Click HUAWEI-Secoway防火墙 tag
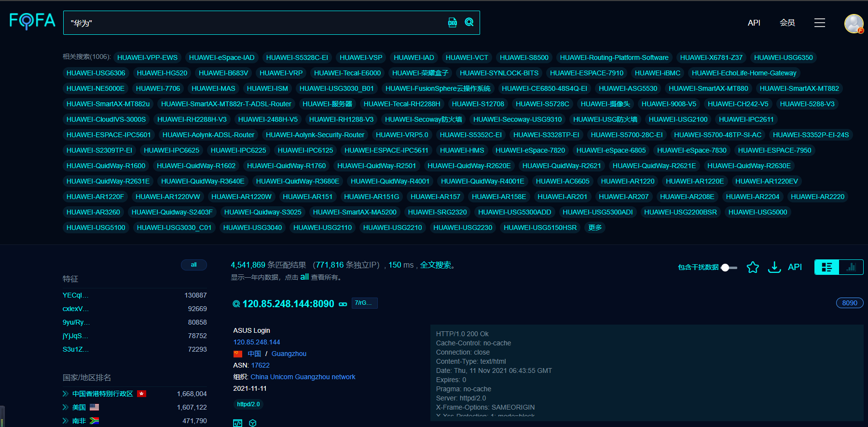The width and height of the screenshot is (868, 427). 423,119
